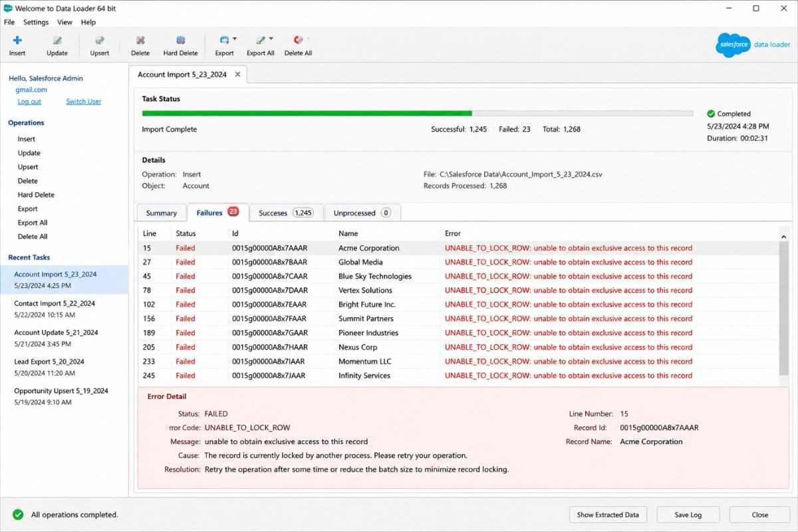Click the Update toolbar icon
The height and width of the screenshot is (532, 798).
point(57,41)
